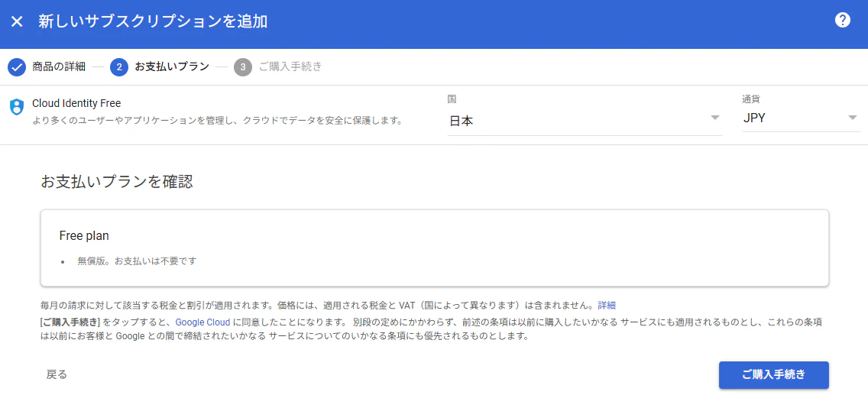The width and height of the screenshot is (868, 408).
Task: Click the Cloud Identity Free product name
Action: (76, 103)
